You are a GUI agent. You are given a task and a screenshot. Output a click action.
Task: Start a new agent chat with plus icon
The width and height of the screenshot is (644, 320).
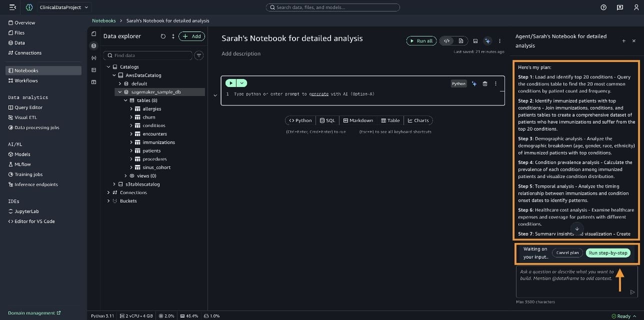coord(623,41)
